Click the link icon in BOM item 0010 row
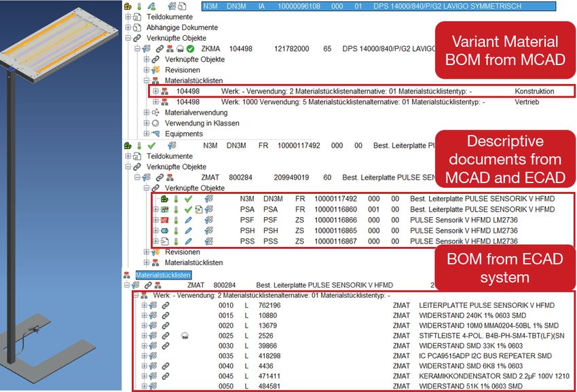Screen dimensions: 577x392 tap(166, 306)
